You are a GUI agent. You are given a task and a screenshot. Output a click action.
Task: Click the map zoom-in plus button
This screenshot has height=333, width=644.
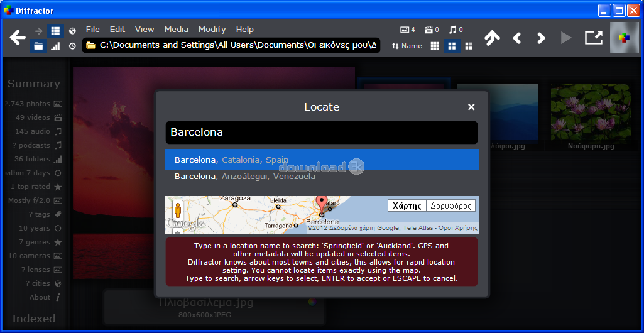177,232
